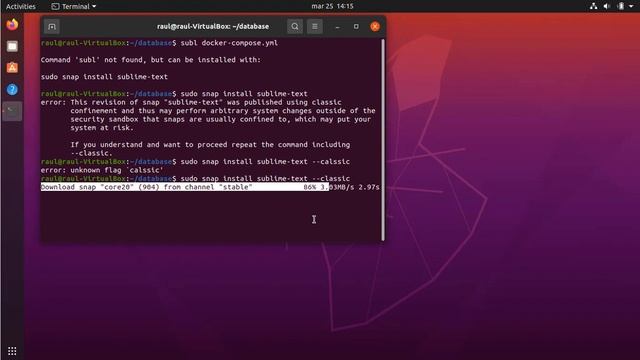This screenshot has height=360, width=640.
Task: Show Applications grid at dock bottom
Action: [x=12, y=351]
